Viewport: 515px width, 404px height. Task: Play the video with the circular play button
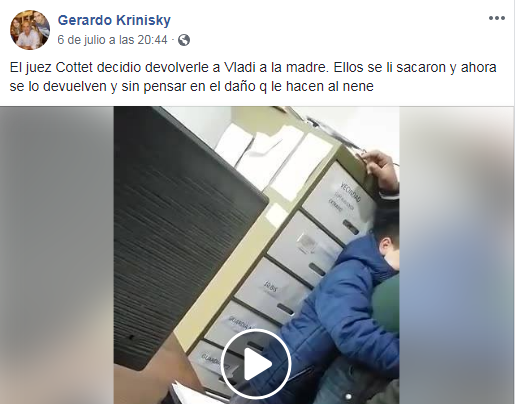pyautogui.click(x=256, y=364)
